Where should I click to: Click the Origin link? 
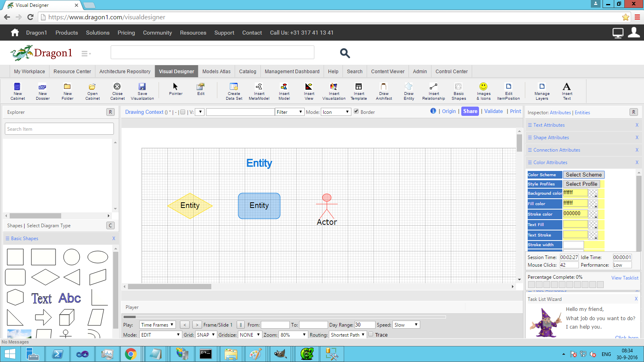(x=449, y=111)
